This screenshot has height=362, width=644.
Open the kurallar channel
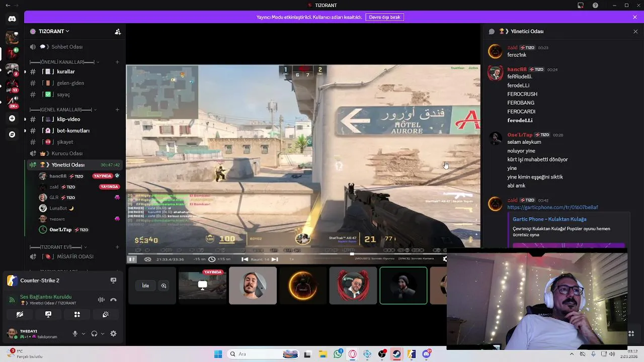point(73,71)
